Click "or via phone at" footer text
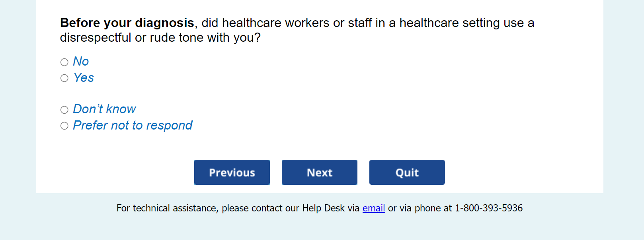 pos(420,208)
